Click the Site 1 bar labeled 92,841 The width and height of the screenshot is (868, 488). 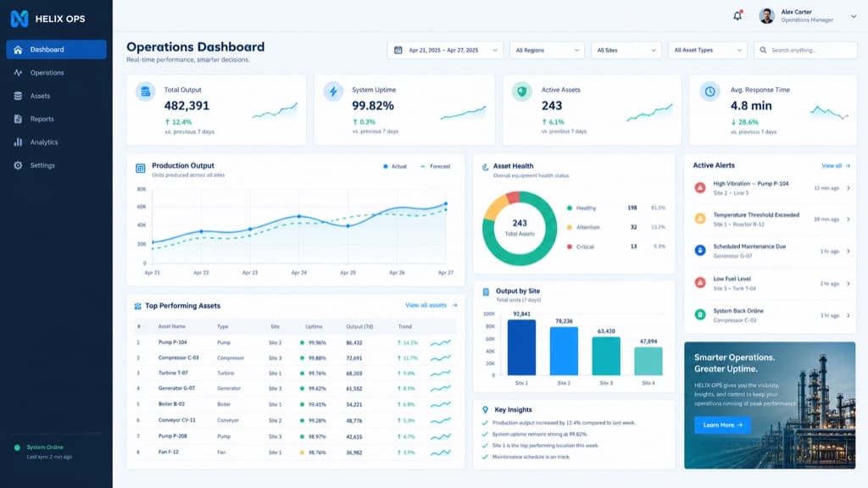pos(521,347)
